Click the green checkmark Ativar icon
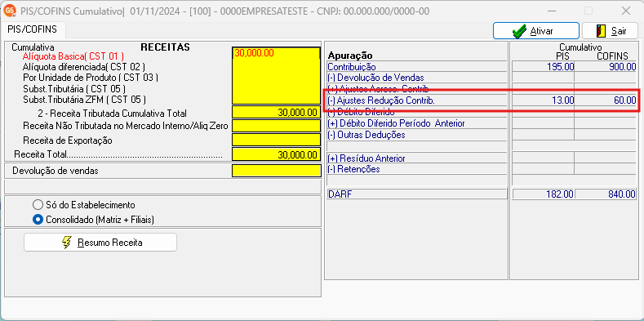Image resolution: width=644 pixels, height=321 pixels. 520,32
